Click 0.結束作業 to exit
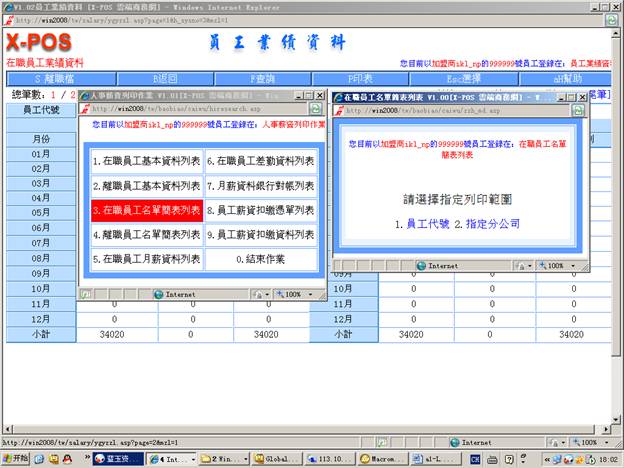Viewport: 624px width, 468px height. tap(260, 260)
